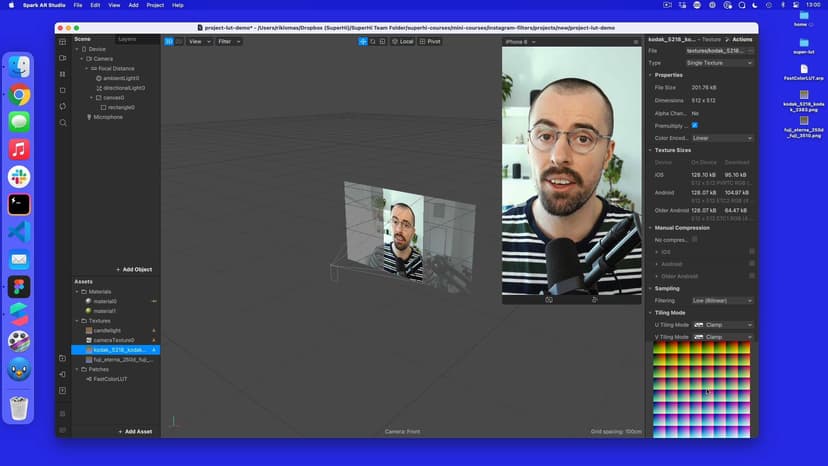Click the layout icon atop the left toolbar
This screenshot has height=466, width=828.
pyautogui.click(x=62, y=42)
